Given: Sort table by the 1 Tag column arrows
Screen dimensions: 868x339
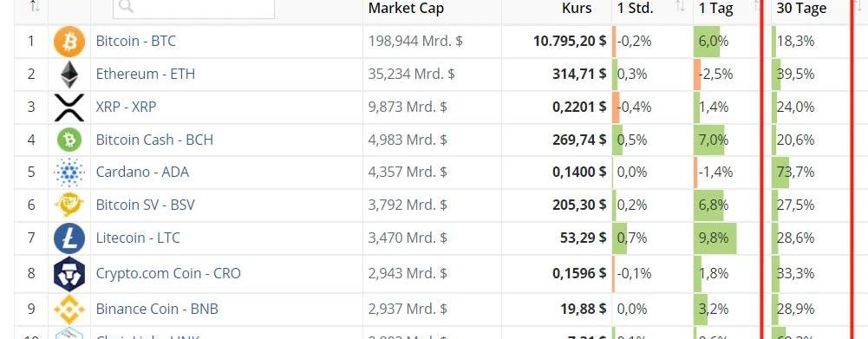Looking at the screenshot, I should coord(757,7).
